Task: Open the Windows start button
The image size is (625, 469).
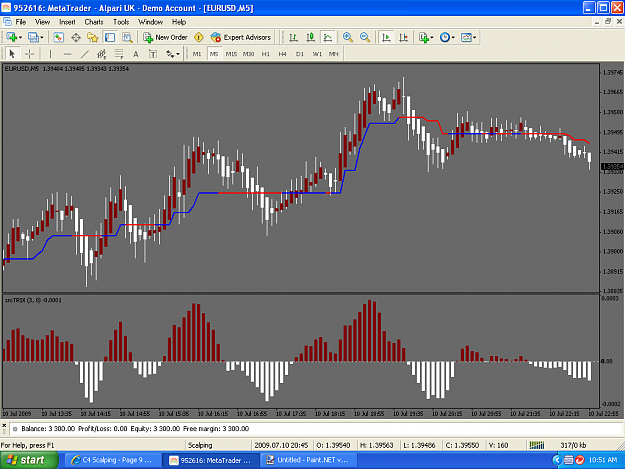Action: click(x=29, y=460)
